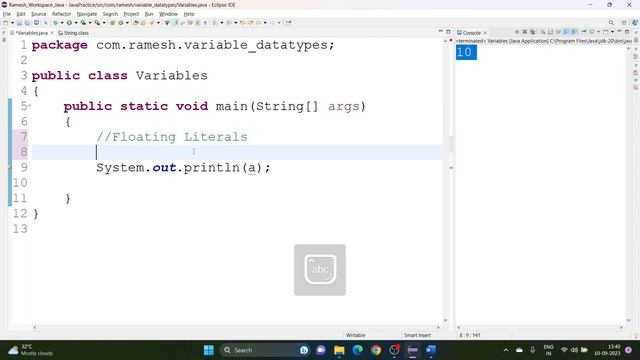The image size is (640, 360).
Task: Minimize the editor area
Action: point(440,31)
